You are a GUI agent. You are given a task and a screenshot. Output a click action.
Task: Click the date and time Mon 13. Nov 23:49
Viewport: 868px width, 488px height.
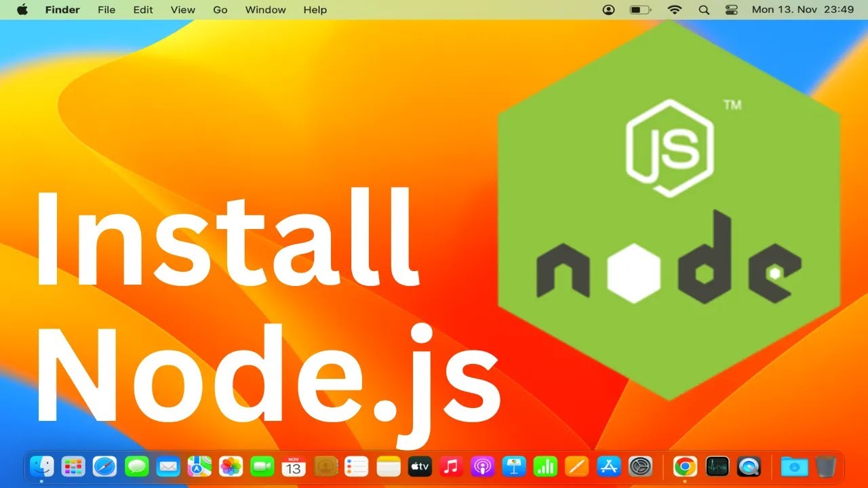(803, 9)
